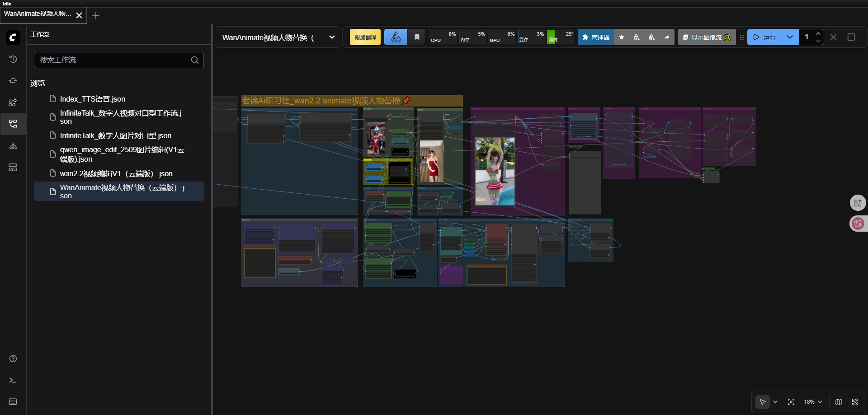The image size is (868, 415).
Task: Open the help question mark icon
Action: 13,359
